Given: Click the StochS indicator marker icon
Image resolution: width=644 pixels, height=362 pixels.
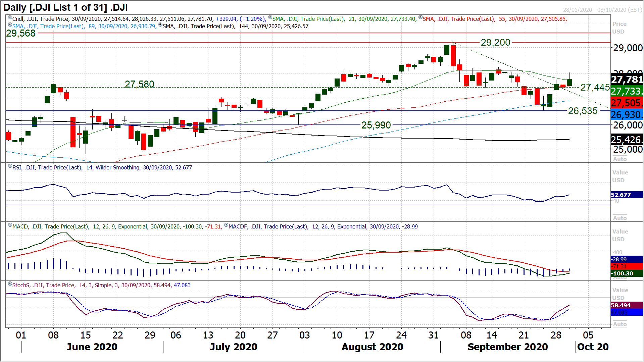Looking at the screenshot, I should (x=10, y=284).
